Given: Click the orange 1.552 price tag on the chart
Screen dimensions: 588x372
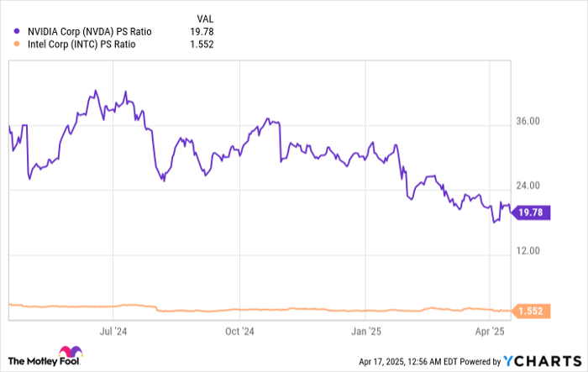Looking at the screenshot, I should (x=532, y=312).
